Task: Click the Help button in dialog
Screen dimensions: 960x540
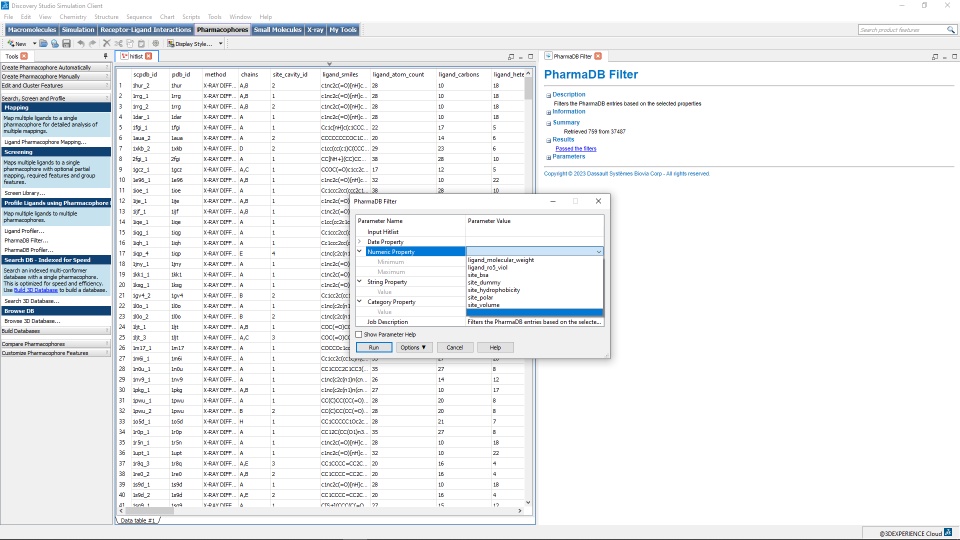Action: (x=495, y=347)
